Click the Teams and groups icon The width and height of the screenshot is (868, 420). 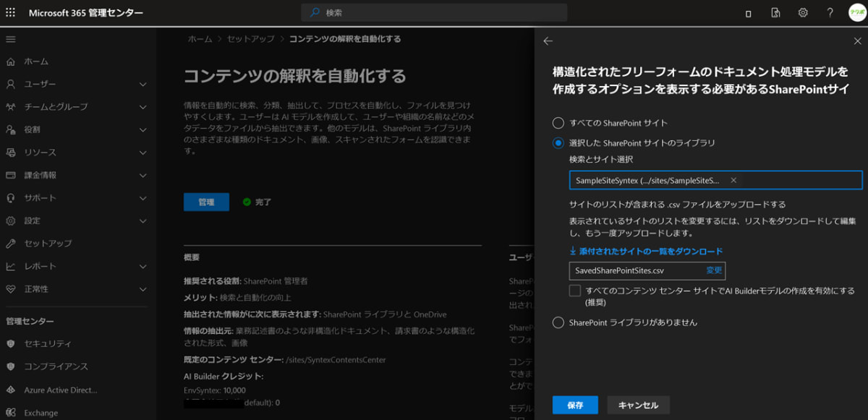11,107
